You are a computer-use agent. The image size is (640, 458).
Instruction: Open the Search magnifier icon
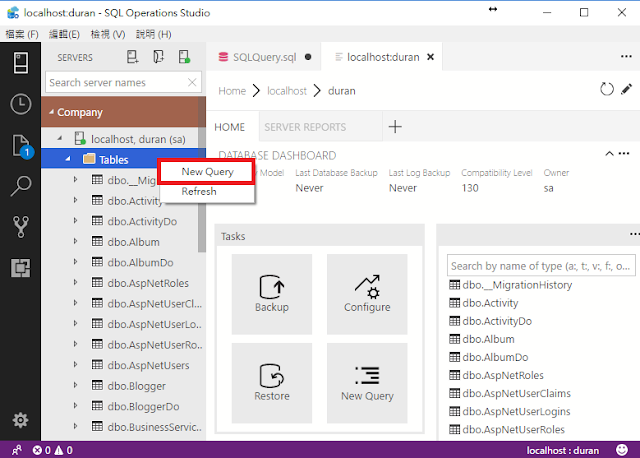tap(20, 186)
